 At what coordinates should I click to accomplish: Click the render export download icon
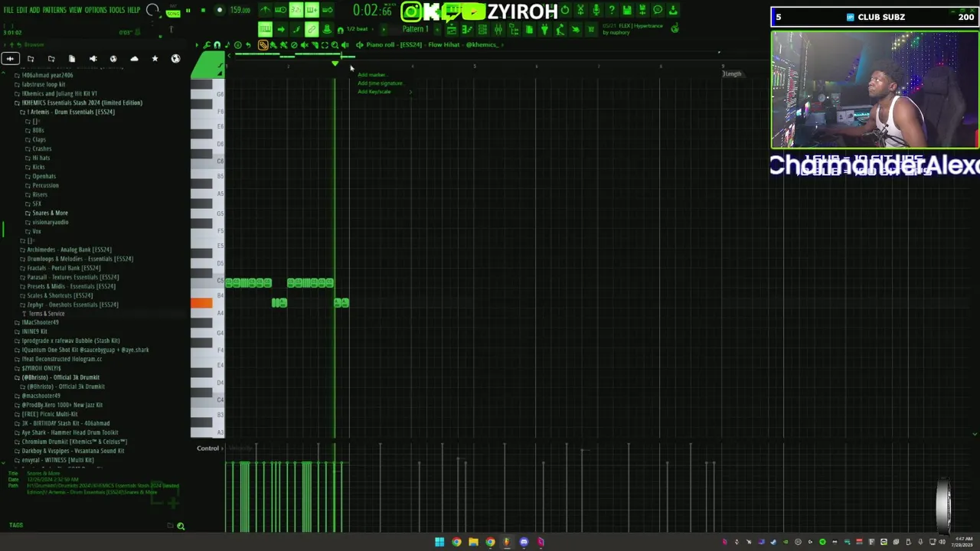pyautogui.click(x=673, y=9)
